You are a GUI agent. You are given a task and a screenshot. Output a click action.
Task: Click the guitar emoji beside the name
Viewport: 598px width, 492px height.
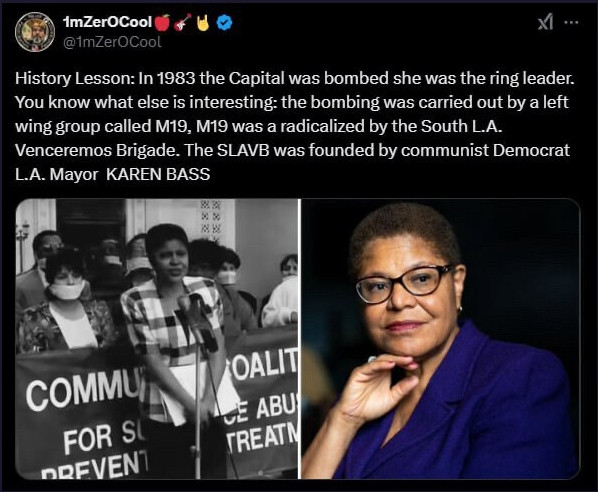[183, 23]
